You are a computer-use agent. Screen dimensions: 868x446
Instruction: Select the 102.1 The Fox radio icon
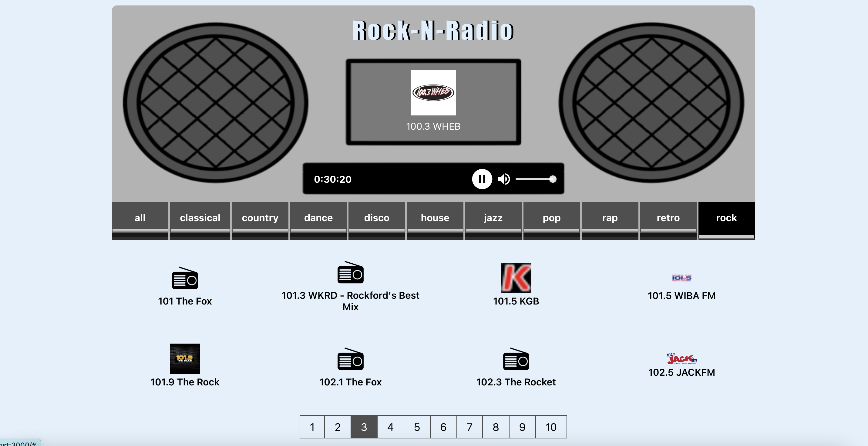coord(350,359)
